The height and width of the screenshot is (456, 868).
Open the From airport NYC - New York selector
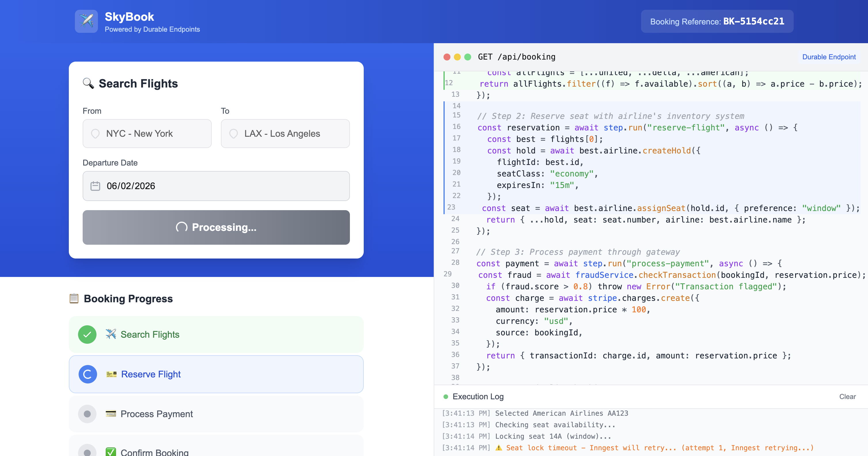tap(147, 134)
